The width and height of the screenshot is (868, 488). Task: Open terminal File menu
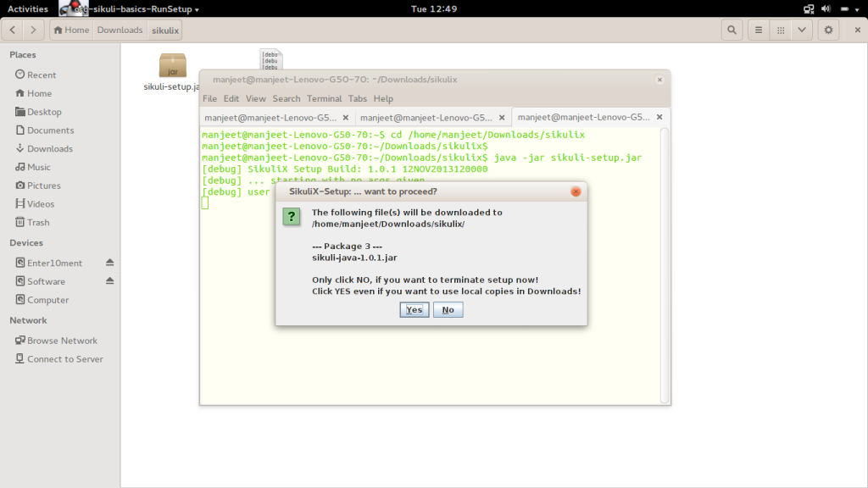[210, 98]
